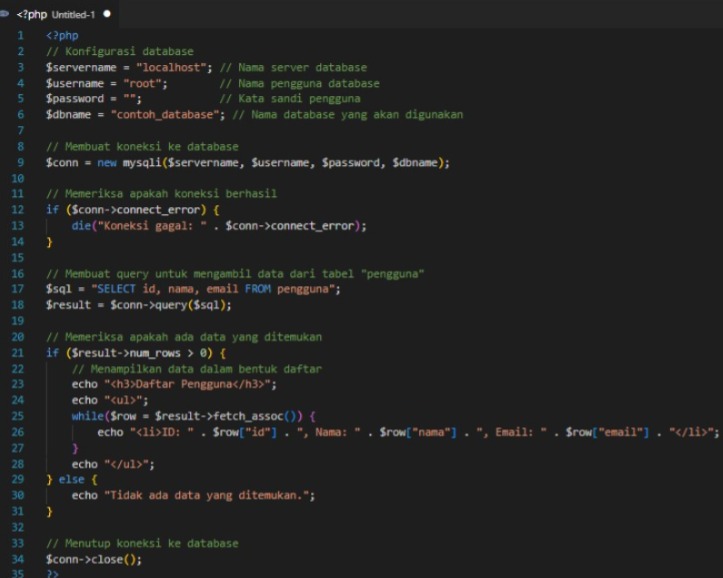Click the SELECT keyword in the SQL query
The height and width of the screenshot is (578, 723).
(x=117, y=289)
